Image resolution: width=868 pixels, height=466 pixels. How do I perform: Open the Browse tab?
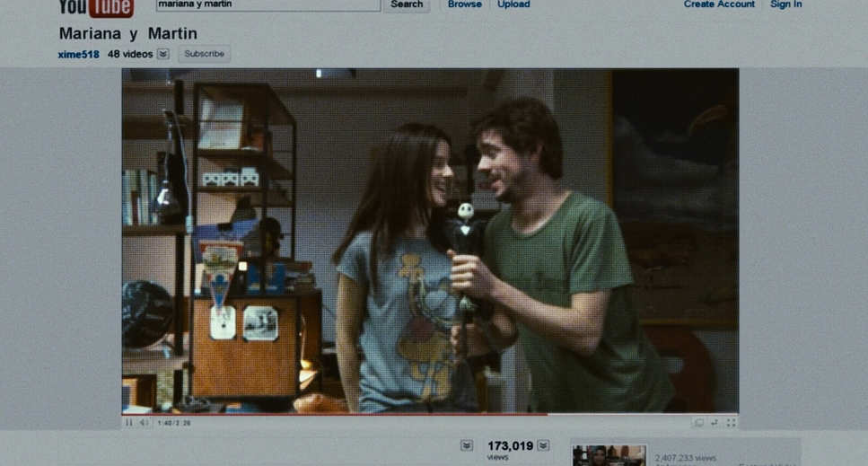click(465, 4)
